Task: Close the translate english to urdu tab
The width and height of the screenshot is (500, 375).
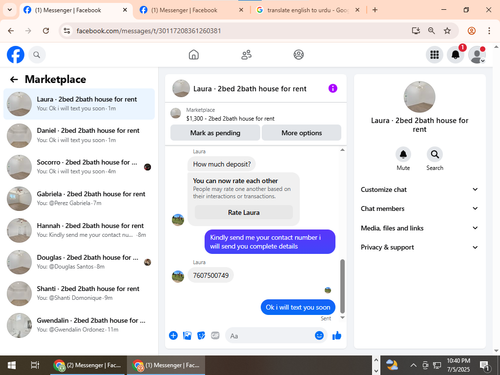Action: click(x=357, y=10)
